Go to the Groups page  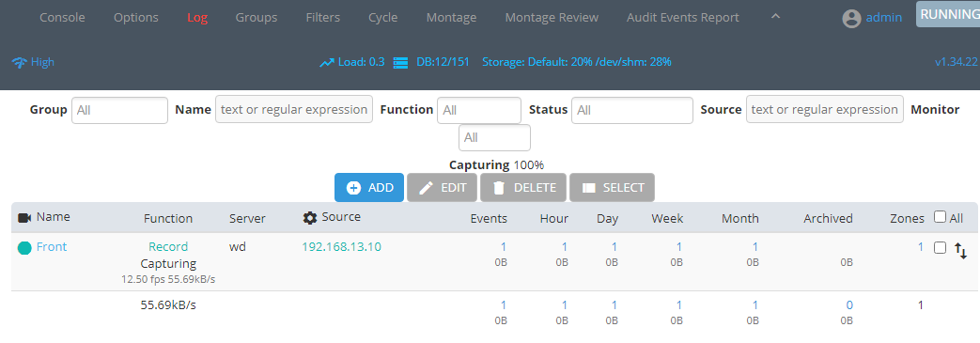257,18
